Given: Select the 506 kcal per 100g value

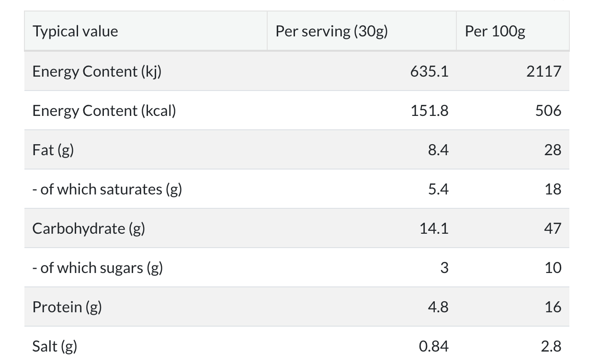Looking at the screenshot, I should click(548, 111).
